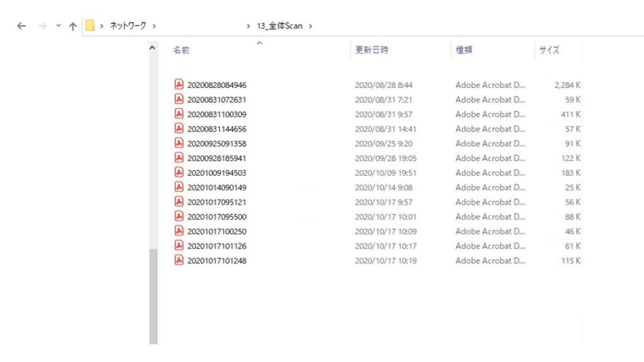The height and width of the screenshot is (362, 644).
Task: Open the recent locations dropdown arrow
Action: point(58,26)
